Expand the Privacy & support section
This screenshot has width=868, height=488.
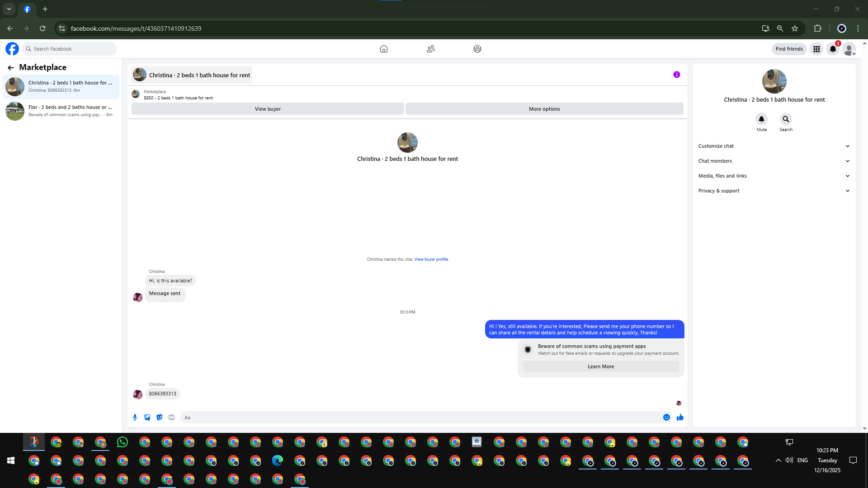(774, 191)
